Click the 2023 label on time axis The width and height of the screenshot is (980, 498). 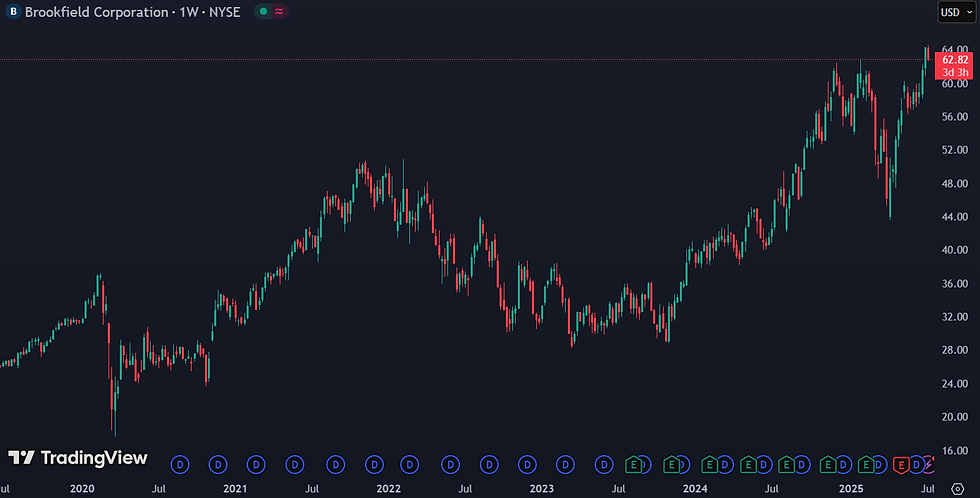[541, 489]
